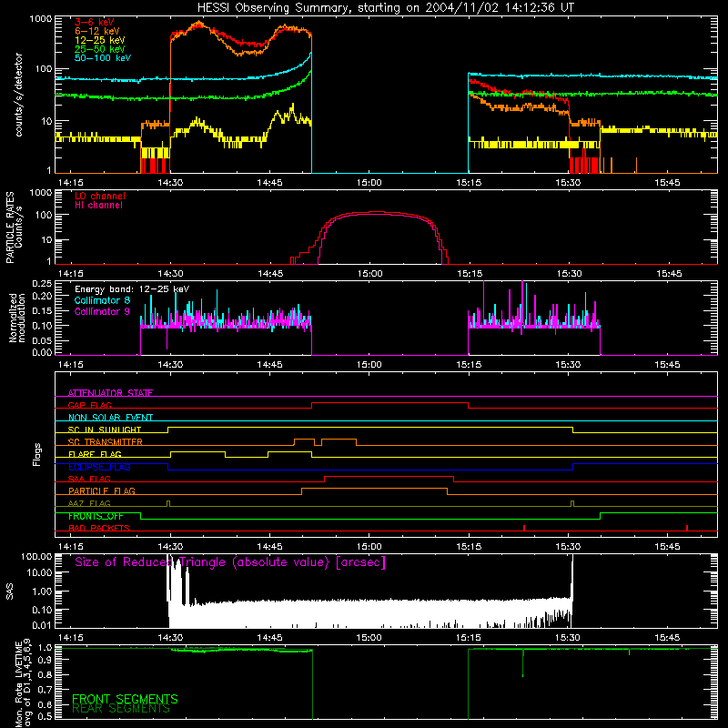728x728 pixels.
Task: Click the counts/s/detector axis label
Action: (19, 95)
